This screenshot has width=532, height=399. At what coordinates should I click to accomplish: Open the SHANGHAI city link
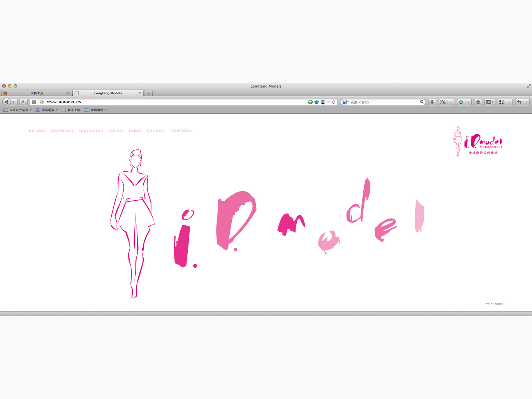[62, 131]
